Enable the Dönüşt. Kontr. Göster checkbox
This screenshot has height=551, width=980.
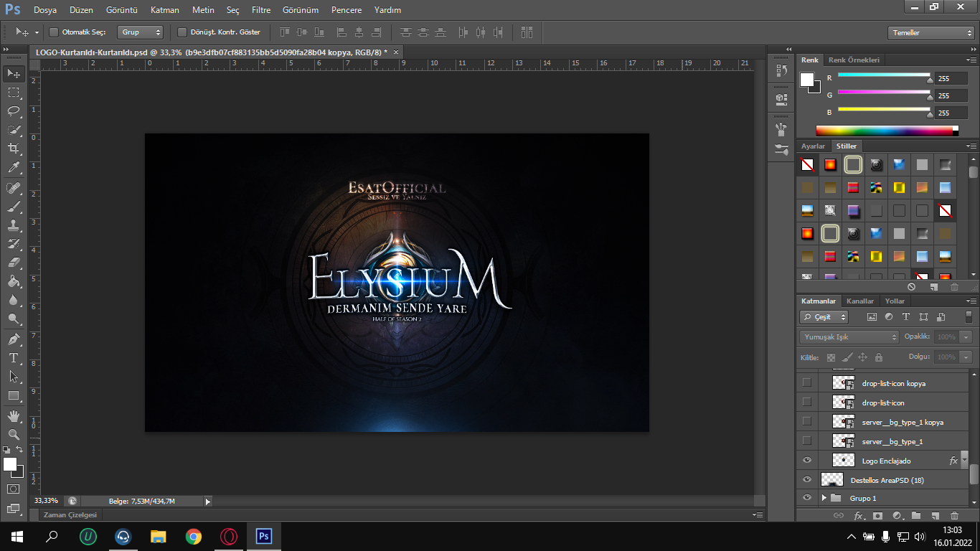(182, 32)
